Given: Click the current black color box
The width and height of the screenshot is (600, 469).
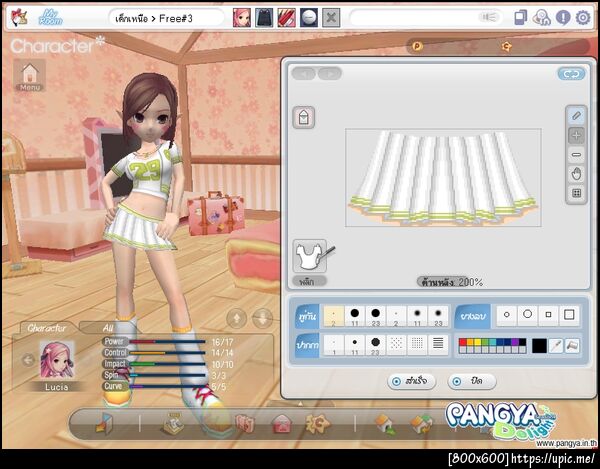Looking at the screenshot, I should coord(539,346).
